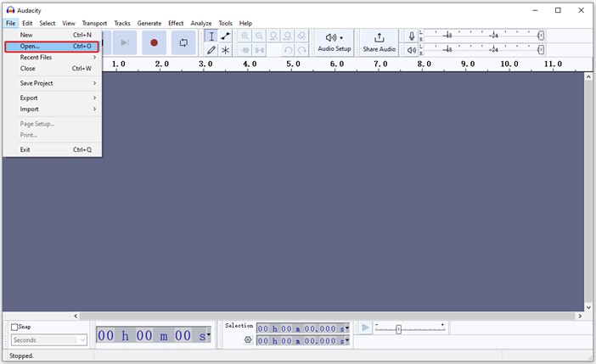The image size is (596, 364).
Task: Click the timeline ruler at 5.0
Action: click(293, 64)
